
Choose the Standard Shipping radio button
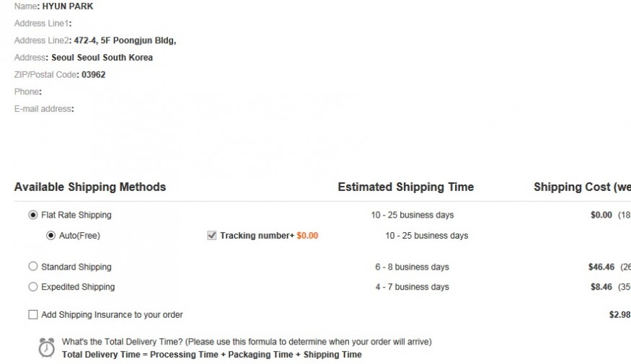[x=32, y=267]
